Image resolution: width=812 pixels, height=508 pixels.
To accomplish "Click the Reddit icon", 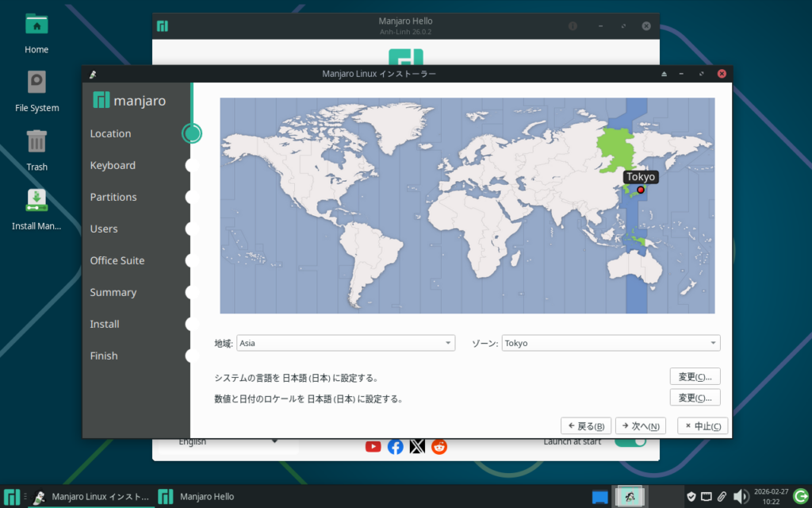I will [x=439, y=446].
